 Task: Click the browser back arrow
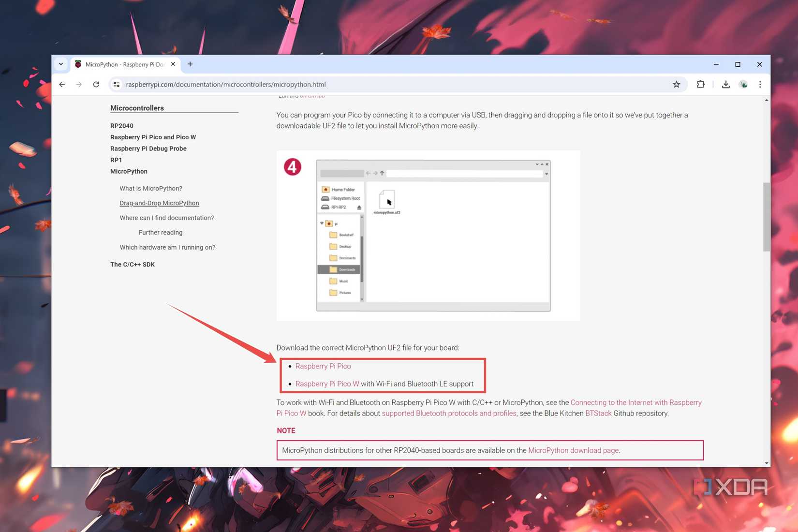click(x=62, y=84)
